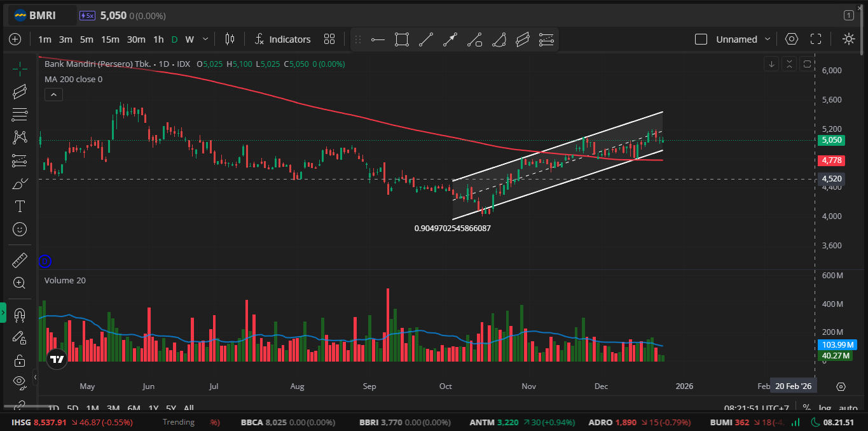
Task: Select the ruler measure tool
Action: tap(20, 260)
